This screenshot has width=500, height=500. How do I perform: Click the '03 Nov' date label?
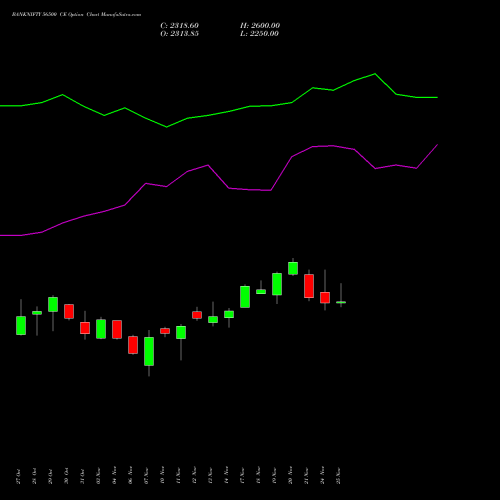point(98,476)
